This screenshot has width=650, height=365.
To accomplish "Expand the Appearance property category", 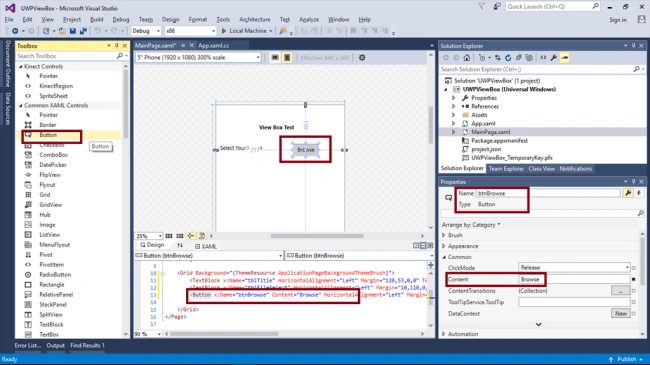I will point(444,246).
